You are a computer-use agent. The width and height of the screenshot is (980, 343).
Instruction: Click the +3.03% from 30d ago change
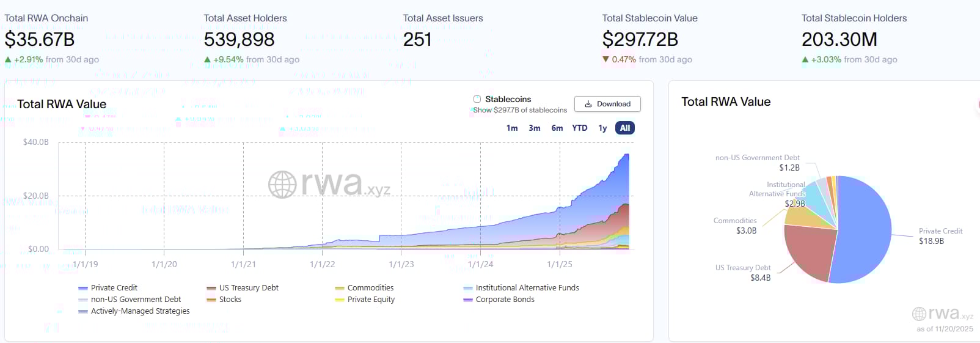(x=849, y=59)
